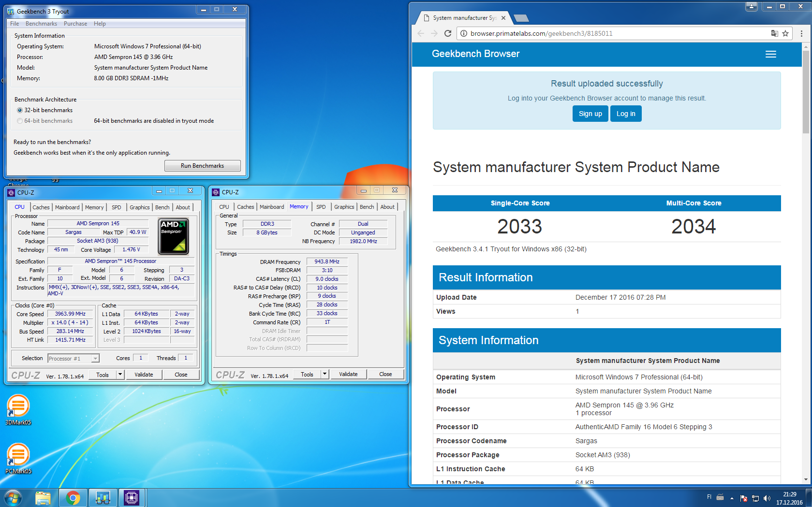Click Log in on Geekbench Browser
The height and width of the screenshot is (507, 812).
(x=626, y=114)
